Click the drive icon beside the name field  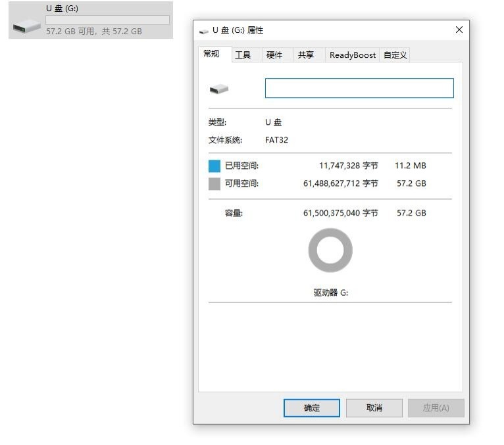pyautogui.click(x=219, y=89)
